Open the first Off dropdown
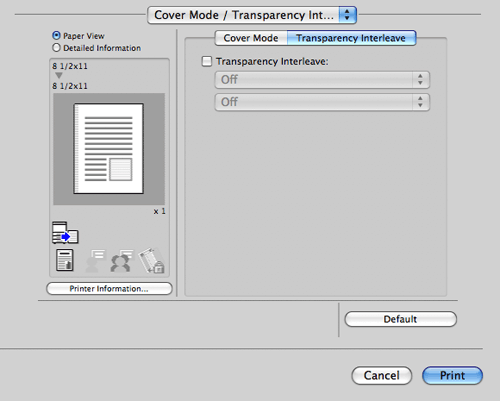500x401 pixels. 322,80
